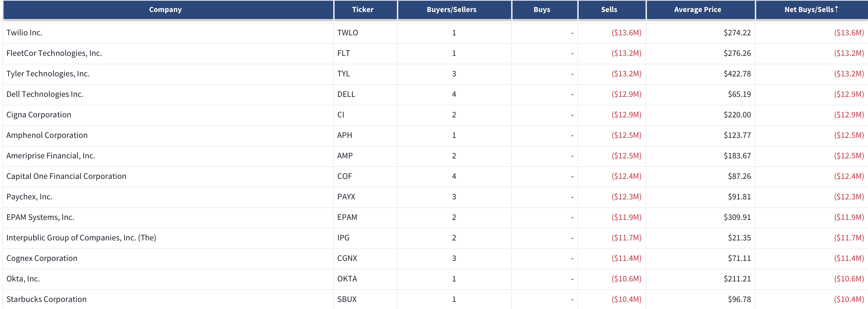
Task: Click the DELL ticker cell
Action: (x=365, y=94)
